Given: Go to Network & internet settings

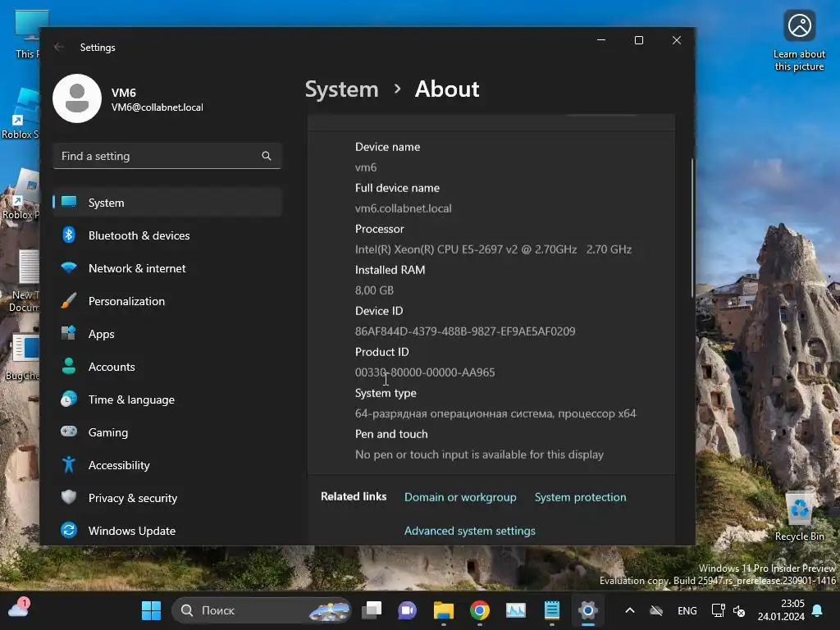Looking at the screenshot, I should pos(167,268).
